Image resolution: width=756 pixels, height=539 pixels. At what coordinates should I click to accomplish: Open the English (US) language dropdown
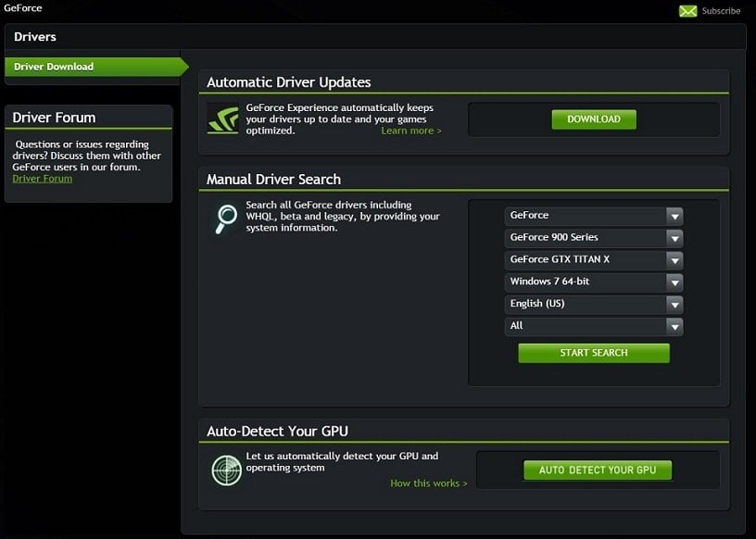click(594, 304)
